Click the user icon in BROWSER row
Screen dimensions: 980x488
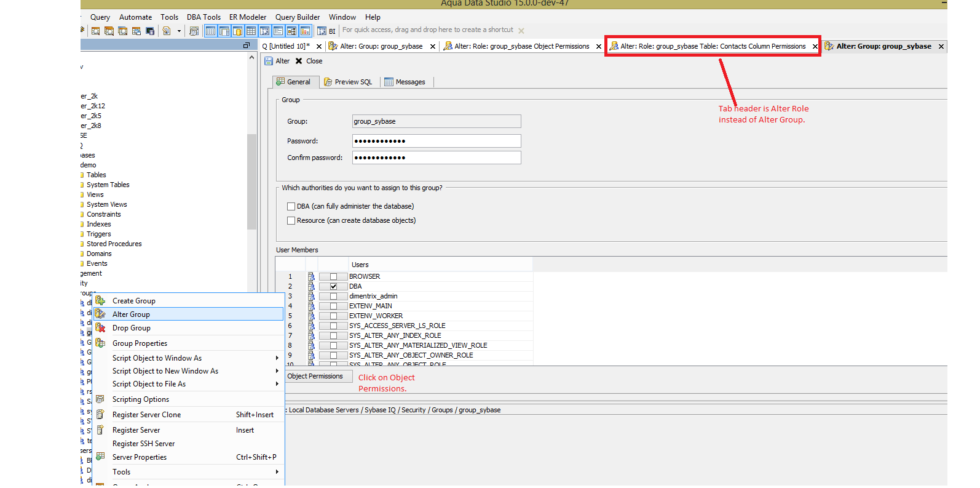(311, 276)
